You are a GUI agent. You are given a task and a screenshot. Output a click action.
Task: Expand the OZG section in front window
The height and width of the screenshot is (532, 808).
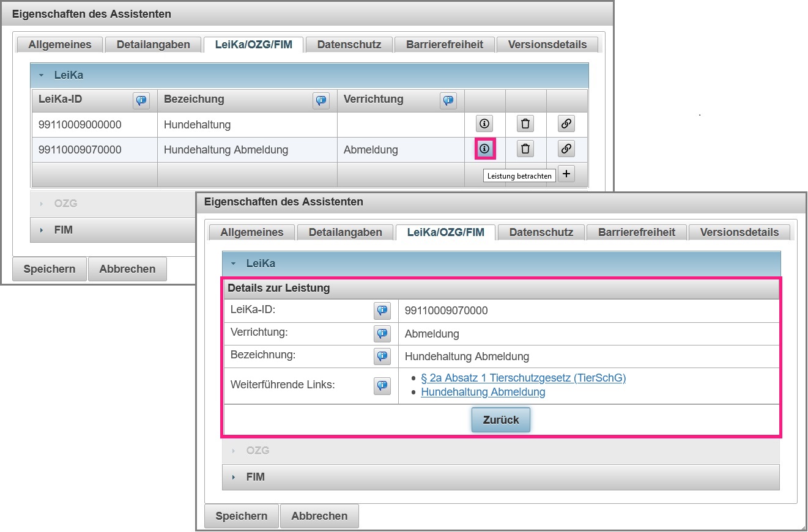[501, 450]
